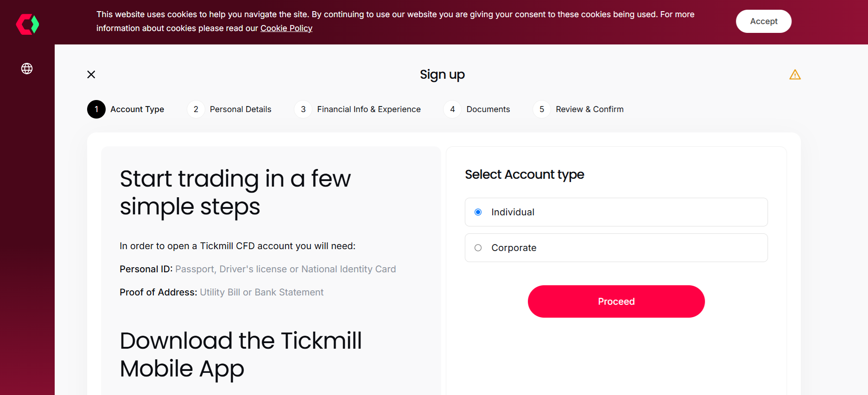Viewport: 868px width, 395px height.
Task: Click the step 5 numbered circle
Action: click(x=541, y=109)
